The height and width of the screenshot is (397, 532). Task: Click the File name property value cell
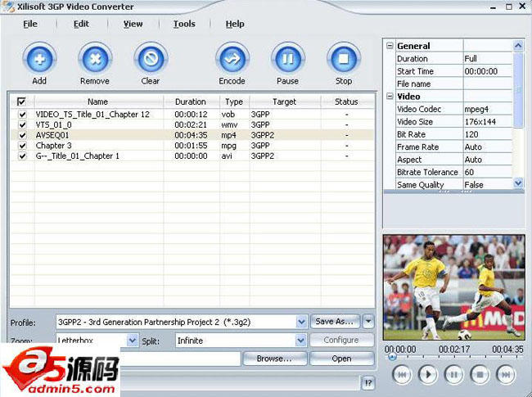pyautogui.click(x=488, y=83)
